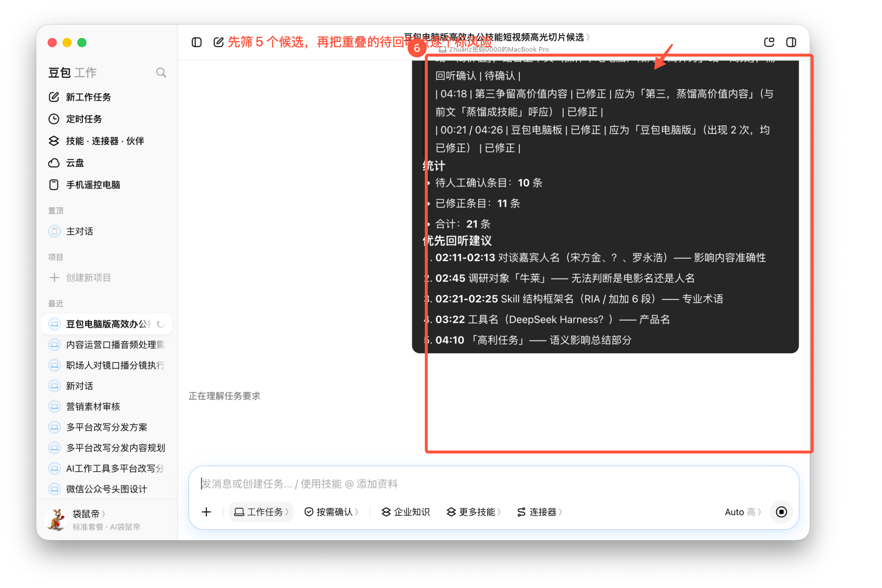This screenshot has width=882, height=588.
Task: Toggle 企业知识 option
Action: (x=405, y=512)
